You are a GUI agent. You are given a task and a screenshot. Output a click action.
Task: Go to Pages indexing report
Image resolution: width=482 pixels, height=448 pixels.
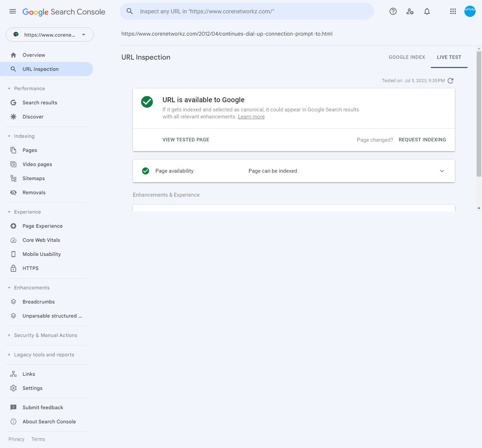click(47, 150)
